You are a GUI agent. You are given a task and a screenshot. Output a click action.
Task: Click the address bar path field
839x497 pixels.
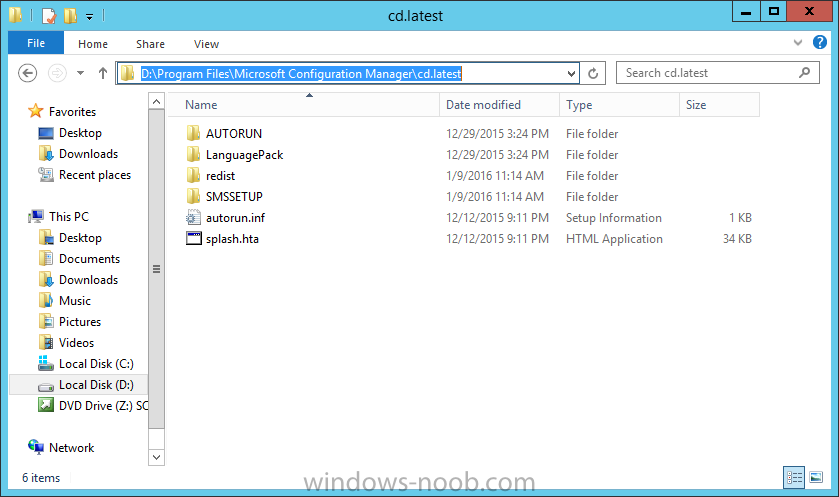coord(348,73)
